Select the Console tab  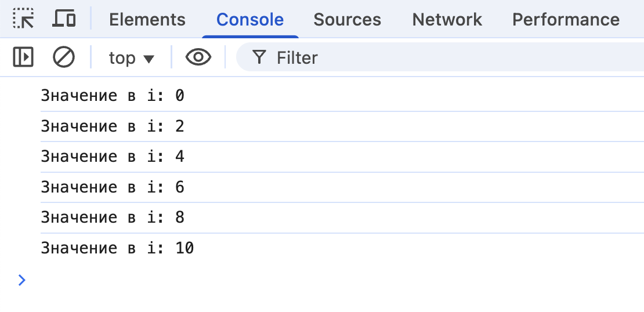pos(250,20)
